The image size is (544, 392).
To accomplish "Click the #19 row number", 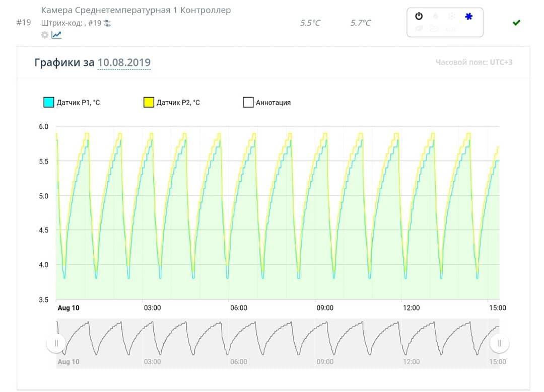I will (x=24, y=23).
